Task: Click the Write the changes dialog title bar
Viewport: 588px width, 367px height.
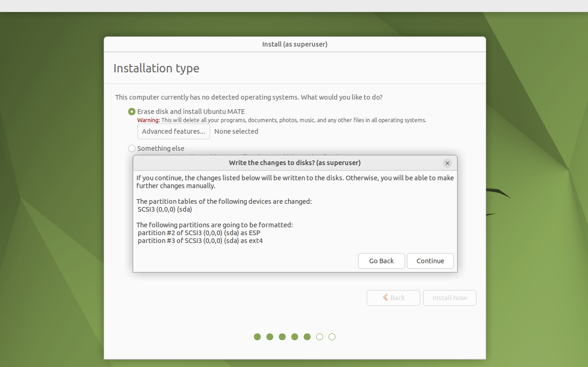Action: [x=294, y=162]
